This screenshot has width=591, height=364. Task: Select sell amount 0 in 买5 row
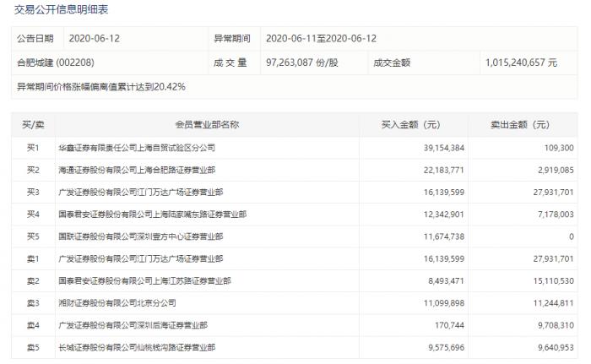pyautogui.click(x=571, y=236)
